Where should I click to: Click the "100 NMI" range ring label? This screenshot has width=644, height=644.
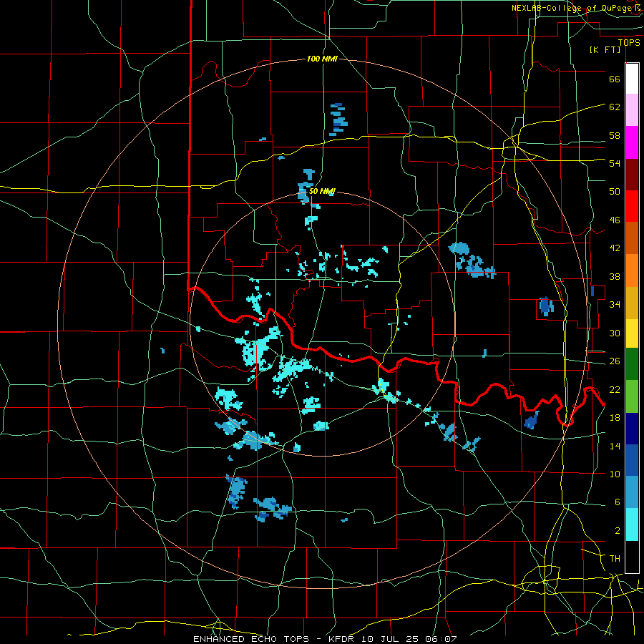tap(322, 59)
